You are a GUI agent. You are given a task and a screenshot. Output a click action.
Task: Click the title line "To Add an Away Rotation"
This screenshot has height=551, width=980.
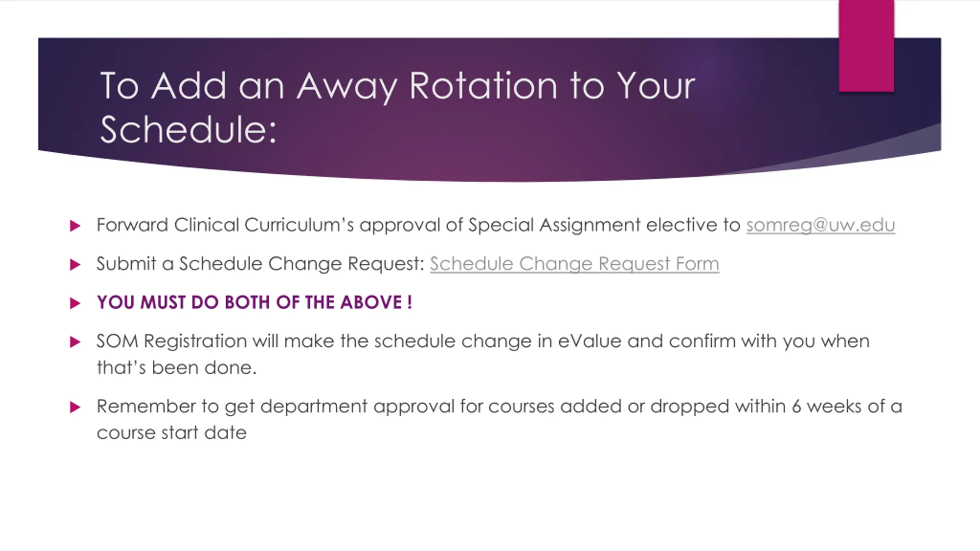click(397, 86)
